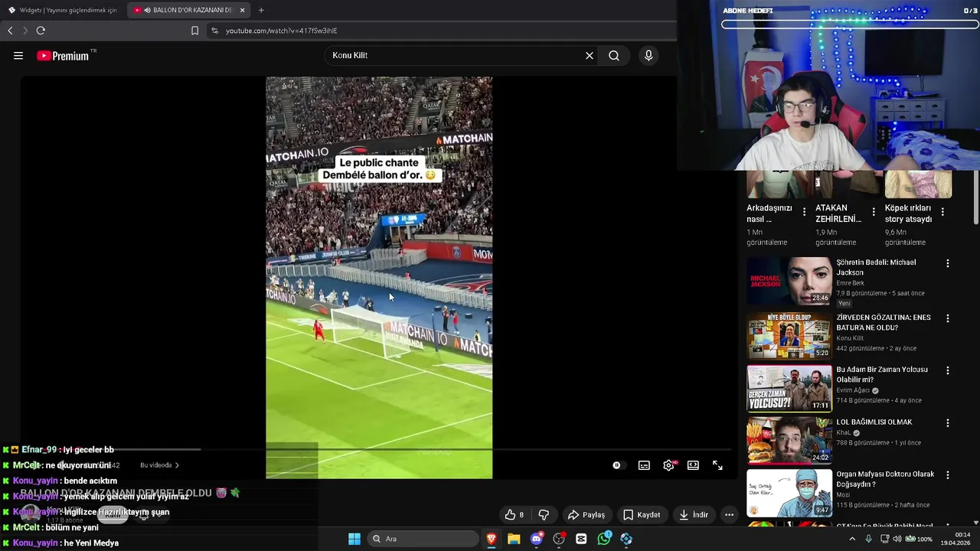Open the Emre Berk channel link

[852, 283]
